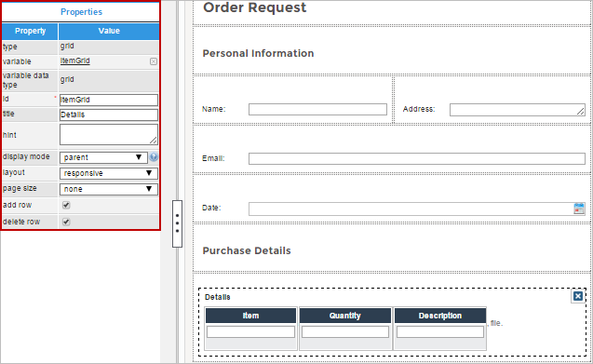Image resolution: width=593 pixels, height=364 pixels.
Task: Click the input under Quantity column
Action: (x=344, y=331)
